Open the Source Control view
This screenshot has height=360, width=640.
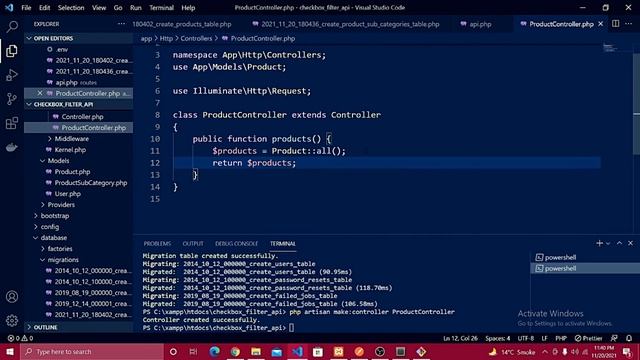(x=12, y=99)
